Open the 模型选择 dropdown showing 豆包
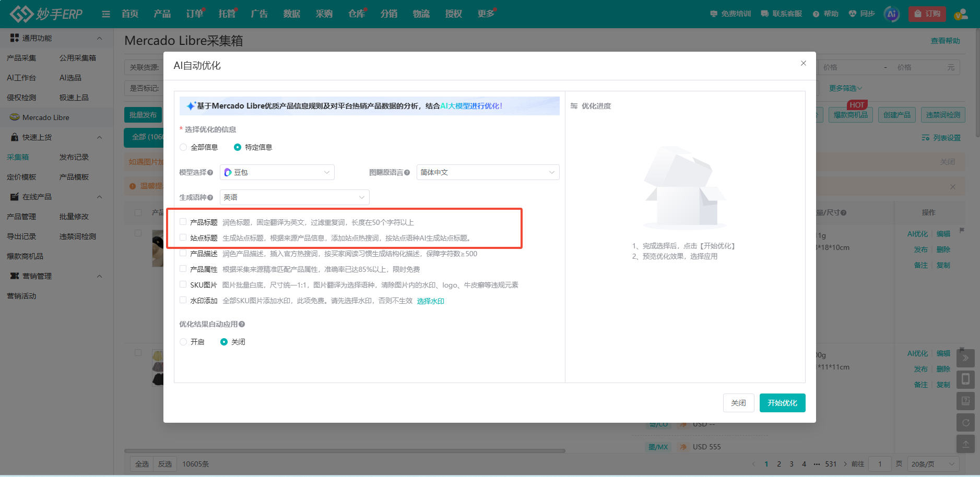This screenshot has width=980, height=477. (277, 172)
